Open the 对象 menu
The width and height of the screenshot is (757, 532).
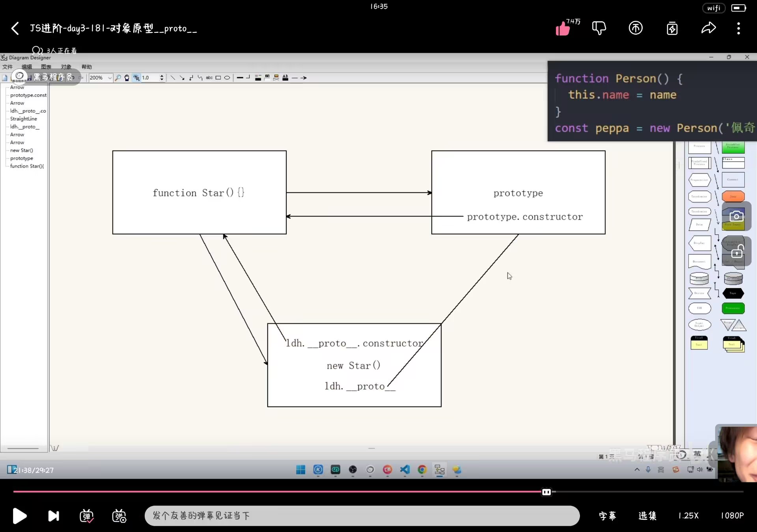[x=66, y=67]
